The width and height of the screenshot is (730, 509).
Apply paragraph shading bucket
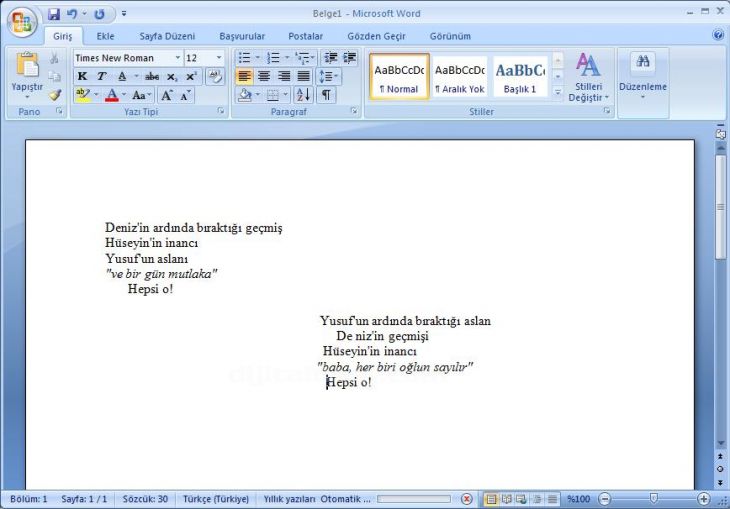(245, 95)
